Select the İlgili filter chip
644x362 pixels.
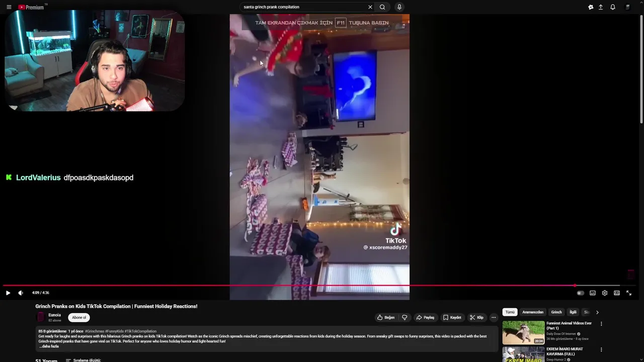(x=573, y=312)
